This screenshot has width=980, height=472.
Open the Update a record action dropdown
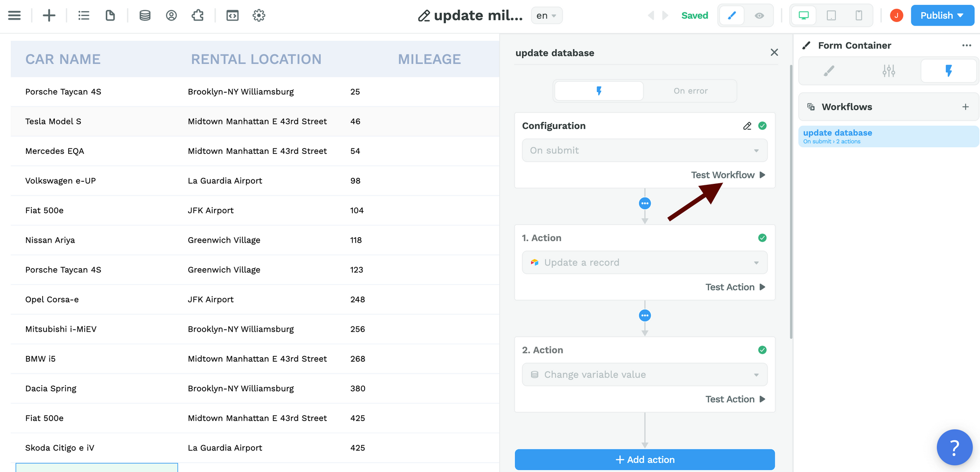644,263
